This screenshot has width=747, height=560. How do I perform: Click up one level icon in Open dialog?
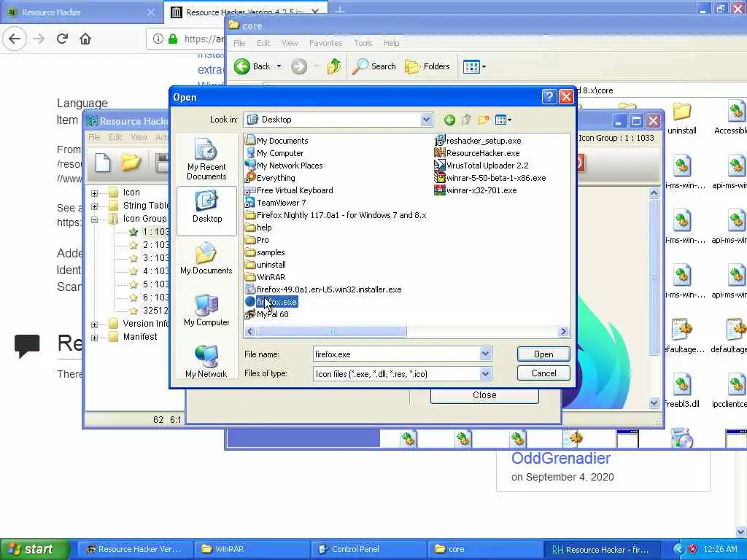[466, 120]
